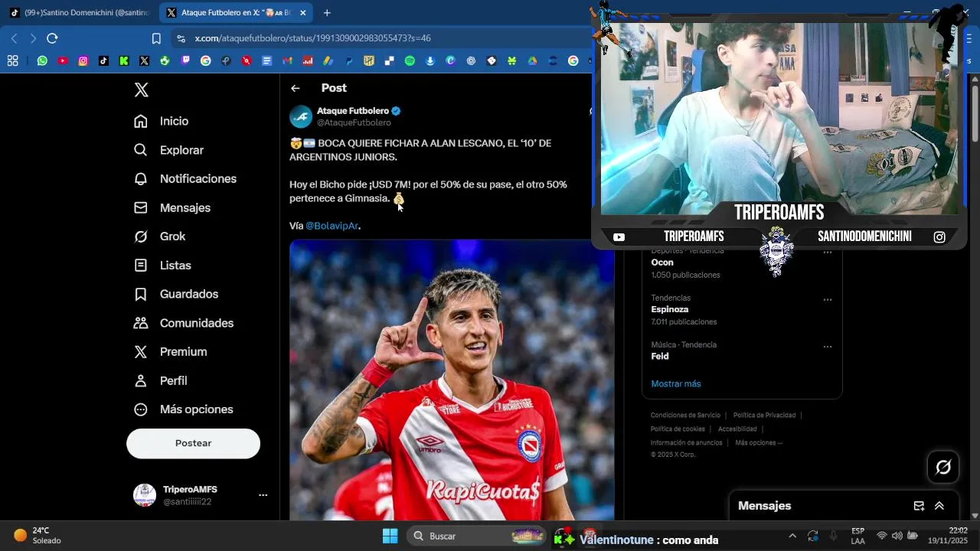Open Accesibilidad footer link

[x=737, y=429]
